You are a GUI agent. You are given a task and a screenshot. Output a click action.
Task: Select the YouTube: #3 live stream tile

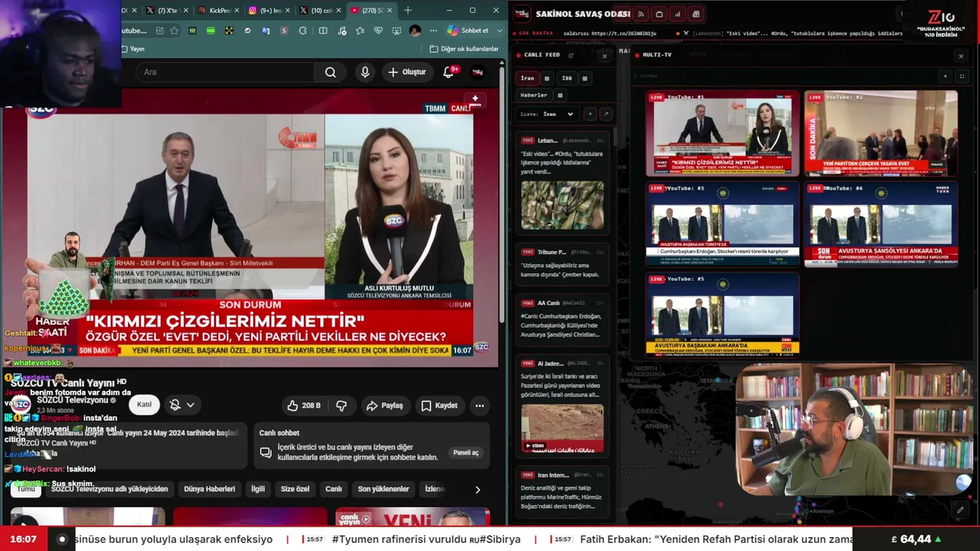723,224
